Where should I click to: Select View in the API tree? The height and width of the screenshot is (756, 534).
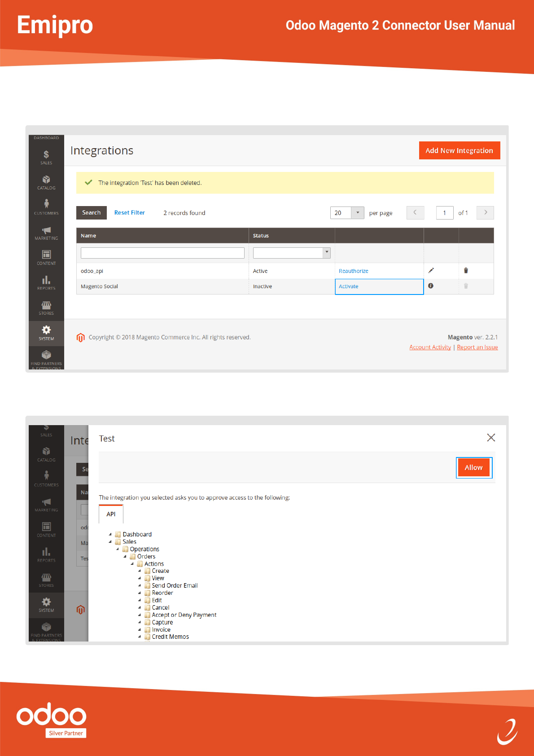[x=158, y=578]
